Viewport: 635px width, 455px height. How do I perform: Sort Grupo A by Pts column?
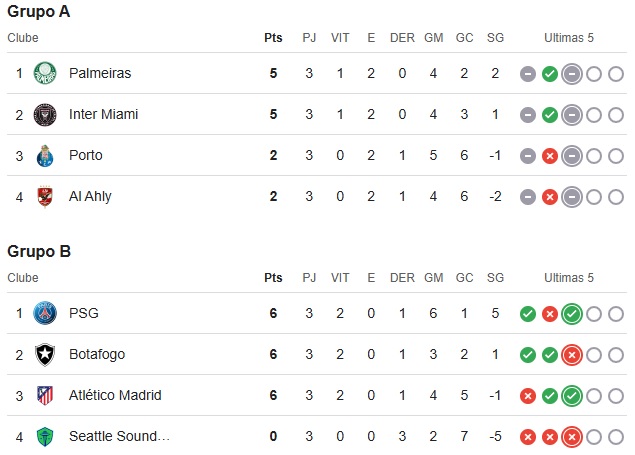coord(273,38)
